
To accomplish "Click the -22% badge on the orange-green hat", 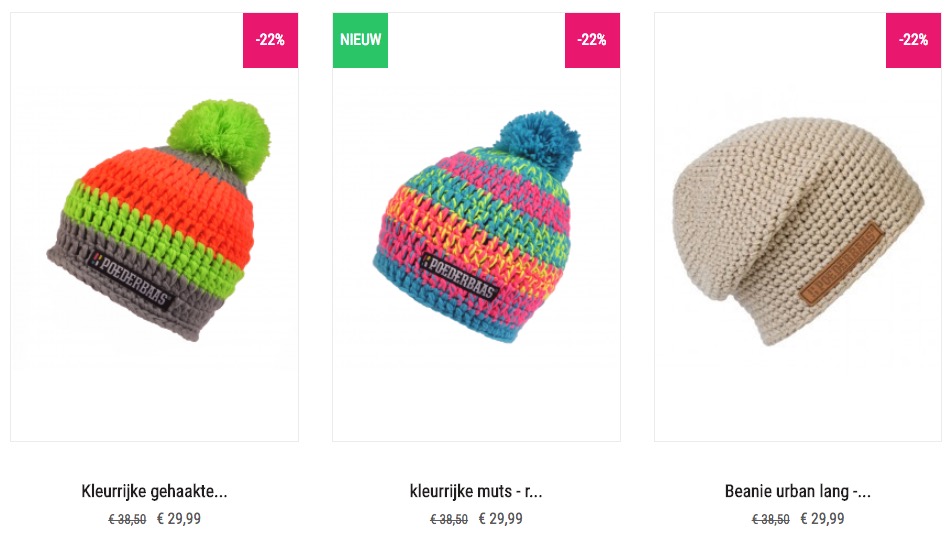I will (x=271, y=40).
